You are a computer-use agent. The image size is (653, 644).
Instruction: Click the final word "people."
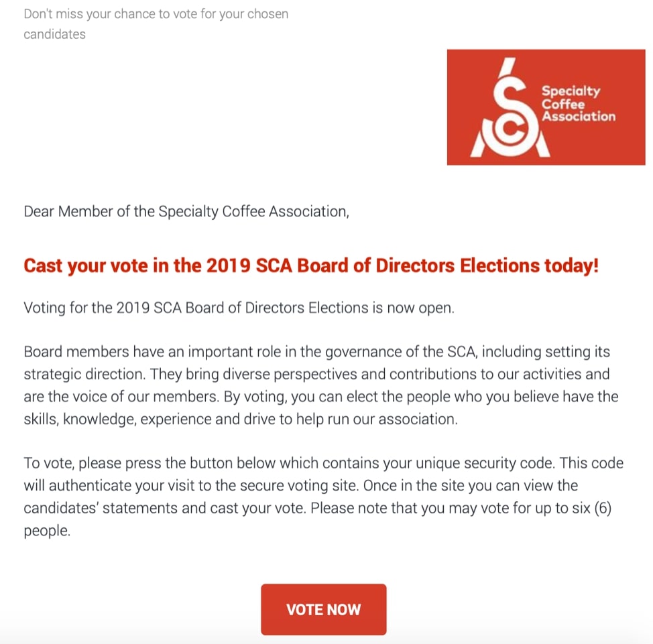click(47, 530)
